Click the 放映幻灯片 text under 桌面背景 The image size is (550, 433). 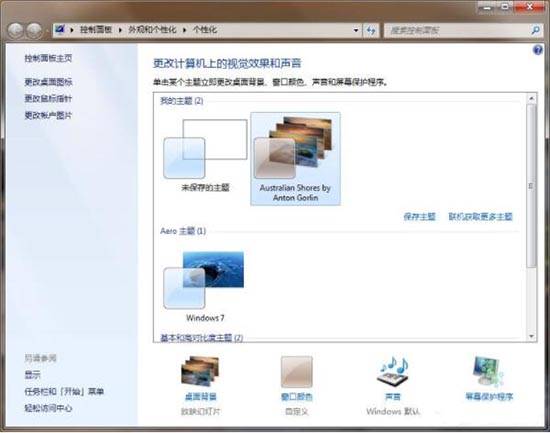point(201,411)
